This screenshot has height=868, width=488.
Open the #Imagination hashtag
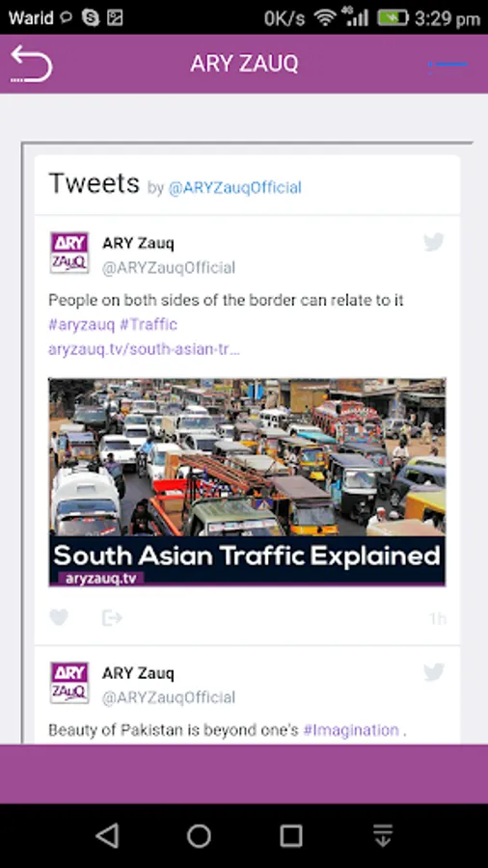click(351, 730)
